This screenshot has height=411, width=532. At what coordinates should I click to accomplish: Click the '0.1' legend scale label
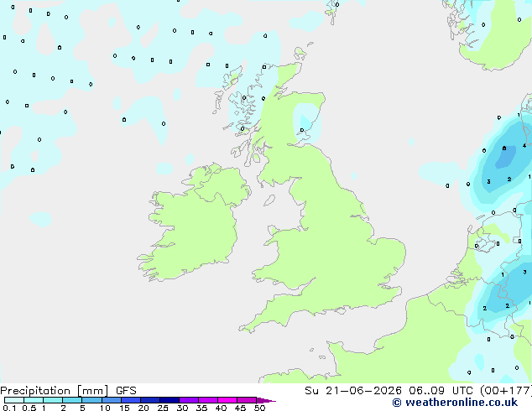(9, 408)
